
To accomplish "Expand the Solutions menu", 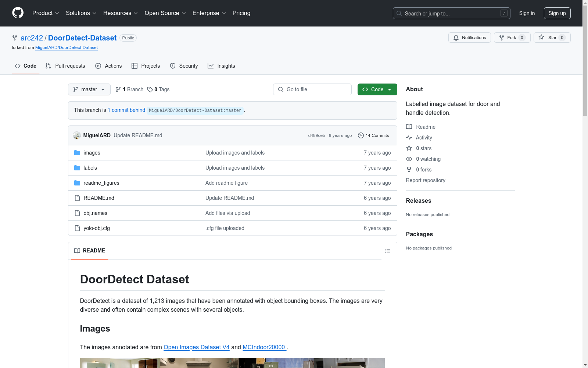I will [x=81, y=13].
